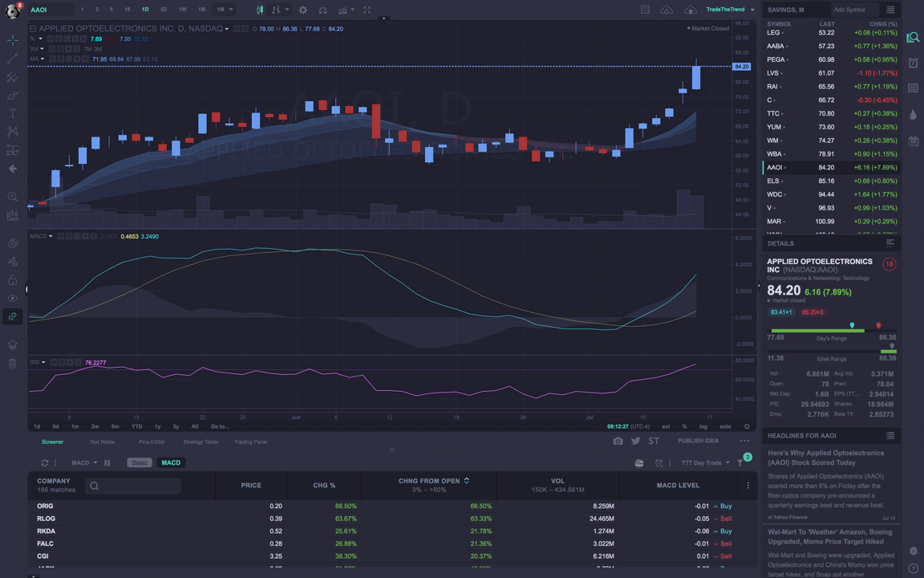924x578 pixels.
Task: Open the Alerts clock icon on right sidebar
Action: pyautogui.click(x=912, y=63)
